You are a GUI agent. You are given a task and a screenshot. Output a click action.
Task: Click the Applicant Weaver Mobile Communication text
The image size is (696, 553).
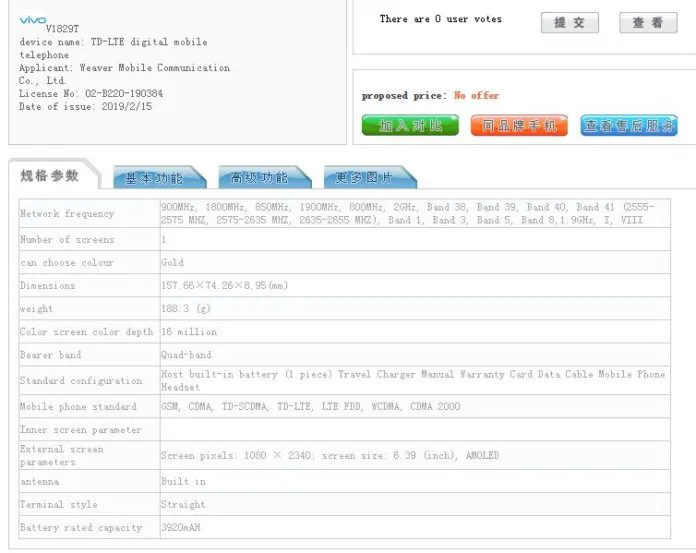pyautogui.click(x=124, y=74)
